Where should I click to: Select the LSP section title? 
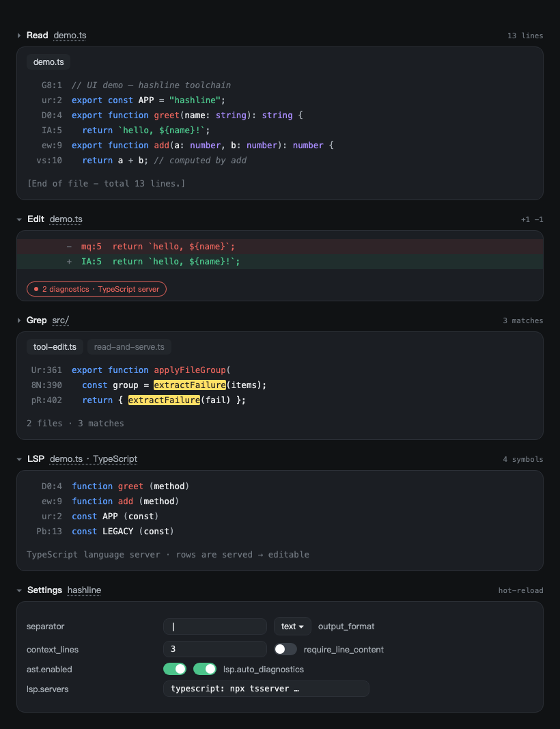point(36,459)
